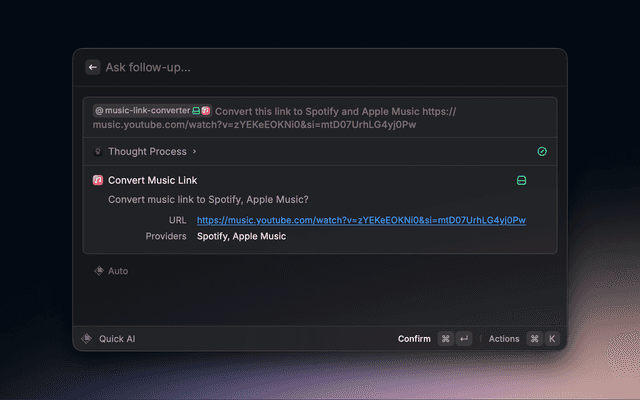Viewport: 640px width, 400px height.
Task: Click the back arrow button
Action: [93, 68]
